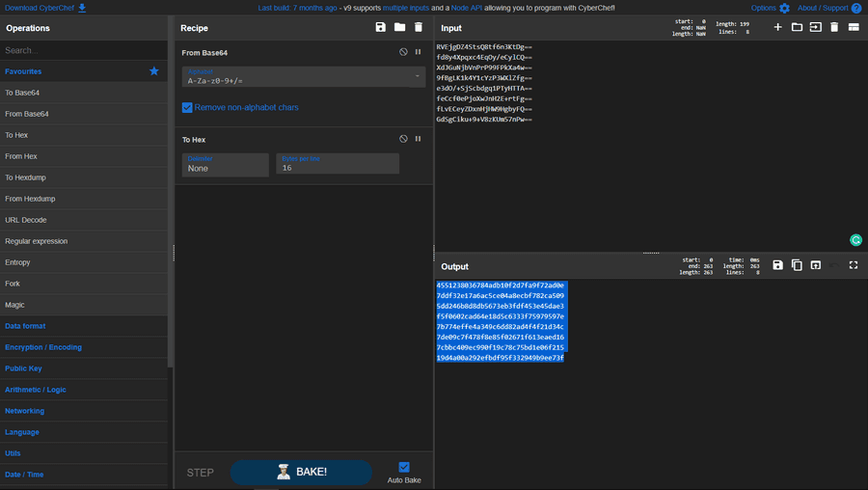Viewport: 868px width, 490px height.
Task: Add a new input tab
Action: point(778,28)
